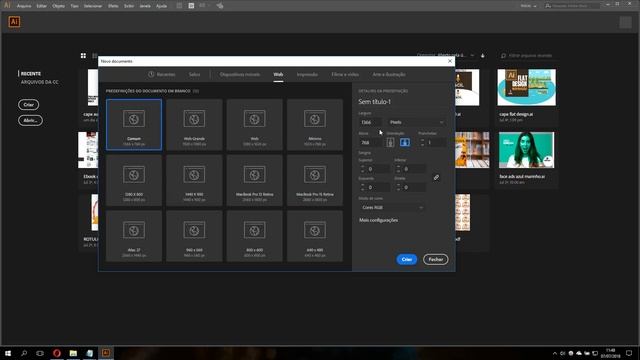Select RECENTE in the left sidebar

click(31, 73)
